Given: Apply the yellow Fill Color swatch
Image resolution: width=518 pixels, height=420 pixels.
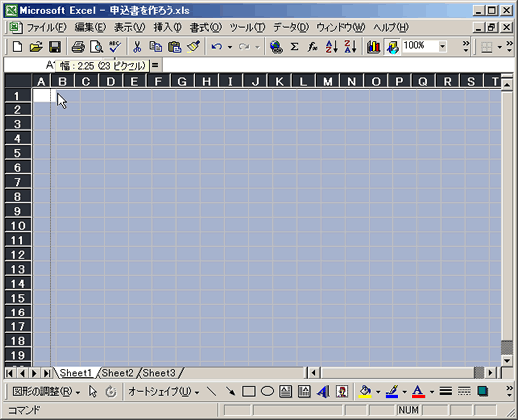Looking at the screenshot, I should (365, 392).
